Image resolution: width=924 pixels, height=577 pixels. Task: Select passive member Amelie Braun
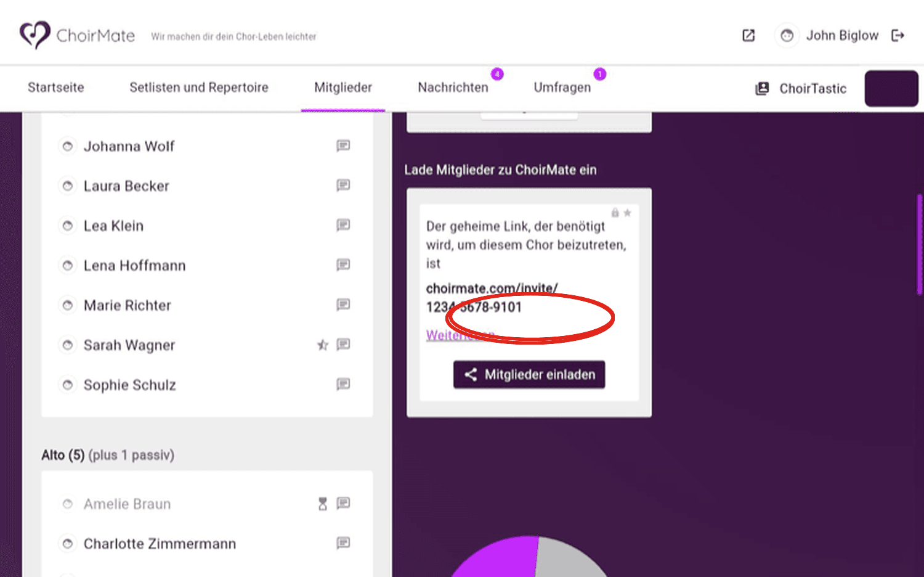click(127, 504)
